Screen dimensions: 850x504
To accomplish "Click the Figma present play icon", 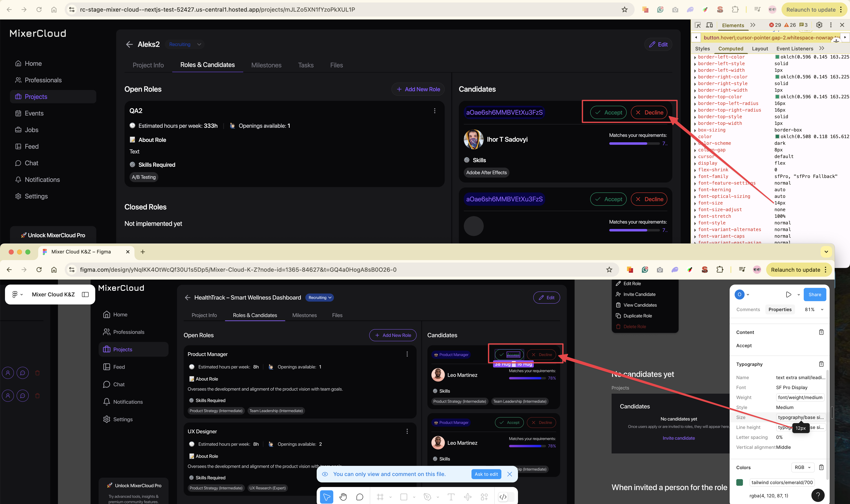I will click(x=789, y=295).
